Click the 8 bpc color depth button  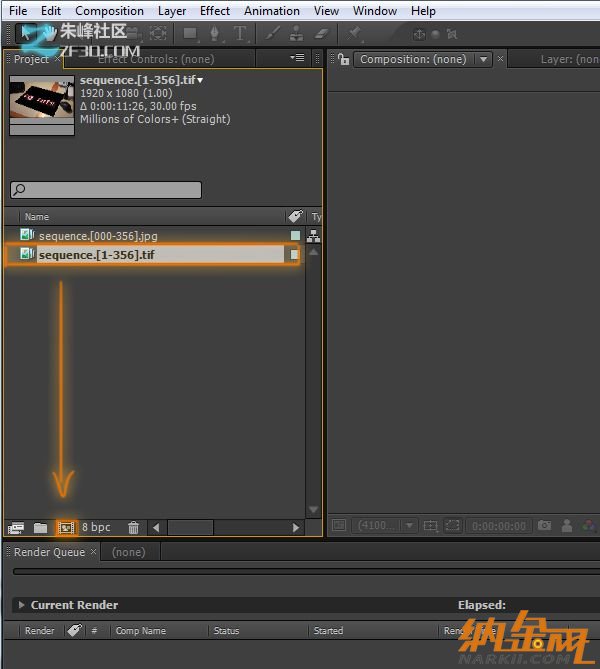tap(96, 527)
